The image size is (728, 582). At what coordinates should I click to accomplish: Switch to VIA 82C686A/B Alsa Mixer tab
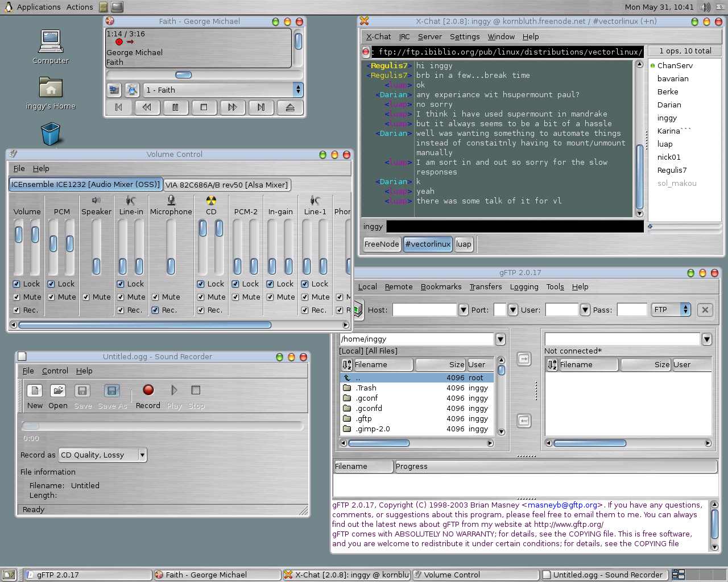click(x=227, y=185)
